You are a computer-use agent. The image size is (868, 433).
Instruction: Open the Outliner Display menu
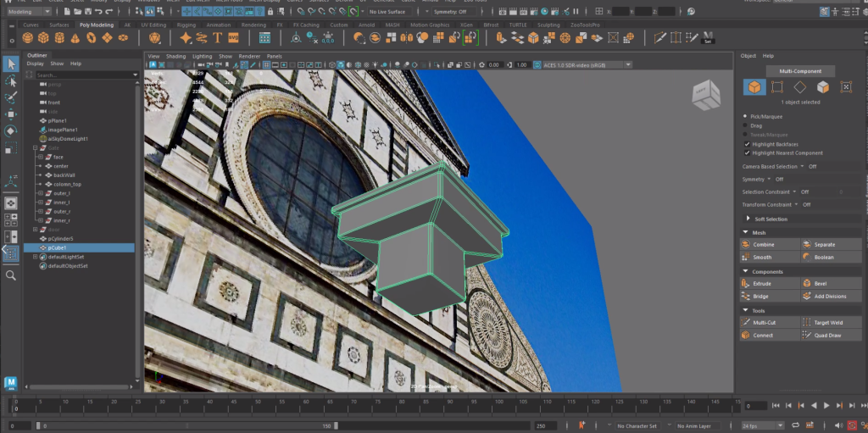35,64
